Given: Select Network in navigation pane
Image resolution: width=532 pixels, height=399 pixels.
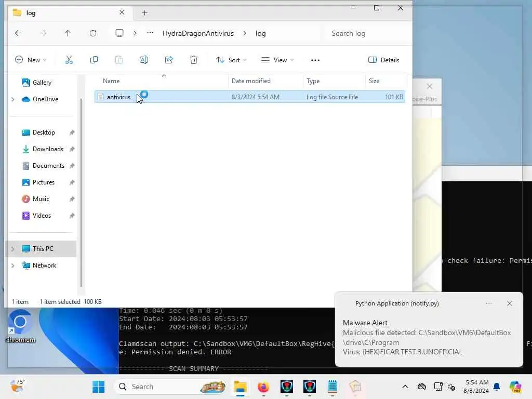Looking at the screenshot, I should coord(45,265).
